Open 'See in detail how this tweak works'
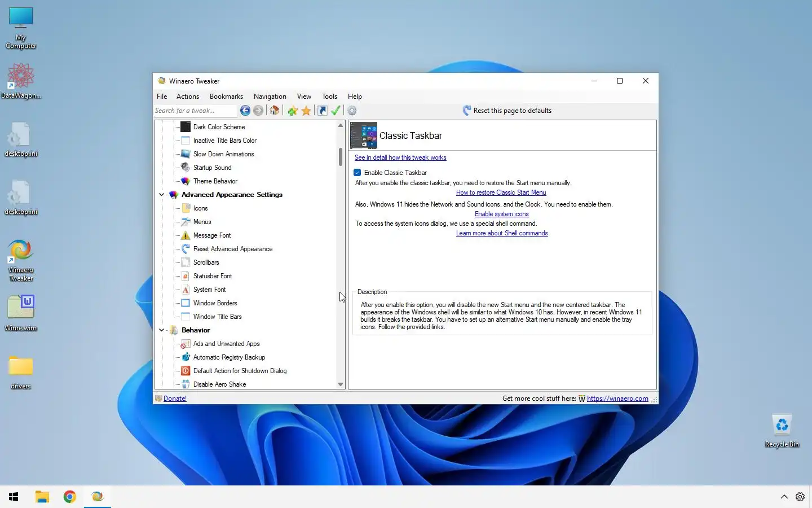The height and width of the screenshot is (508, 812). (x=400, y=157)
